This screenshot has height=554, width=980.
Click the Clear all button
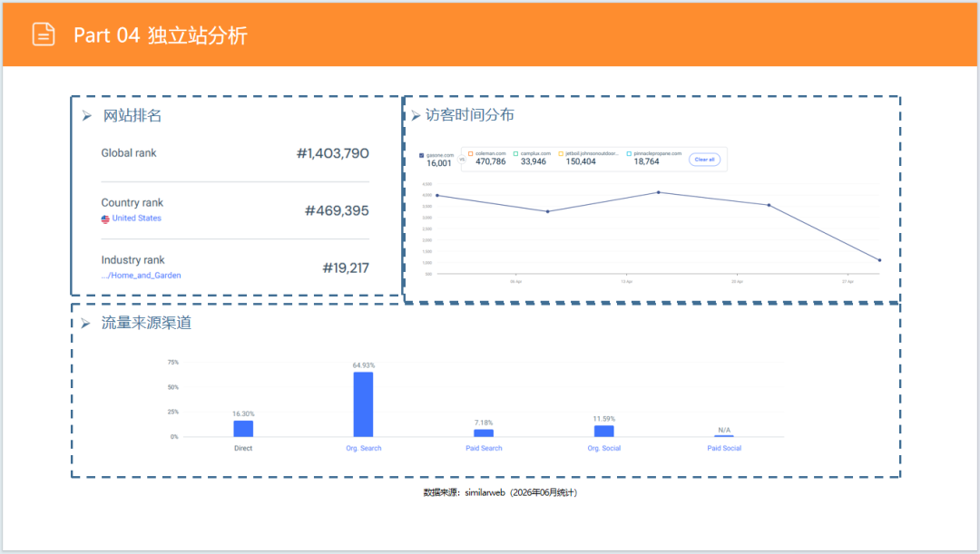[704, 160]
